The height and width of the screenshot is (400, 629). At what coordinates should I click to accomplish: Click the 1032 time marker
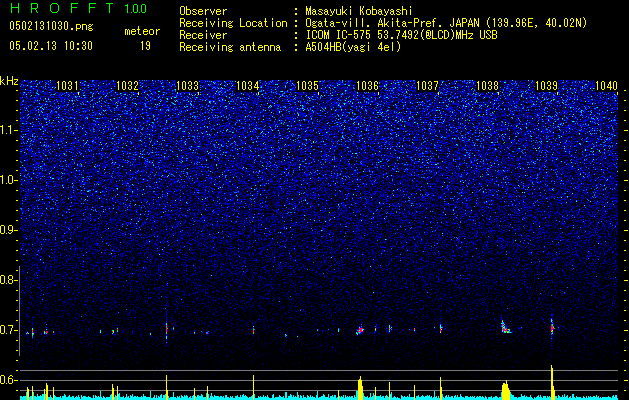pyautogui.click(x=127, y=85)
